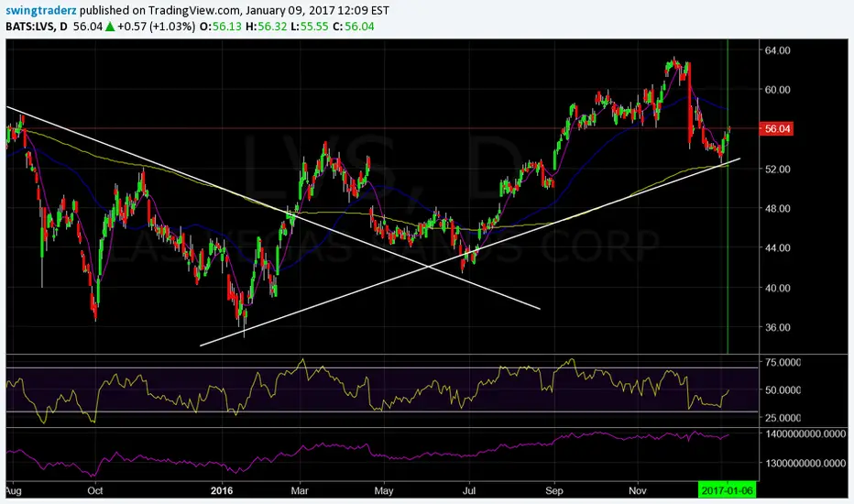Click the 25.0000 RSI axis label
Viewport: 854px width, 504px height.
[x=783, y=417]
